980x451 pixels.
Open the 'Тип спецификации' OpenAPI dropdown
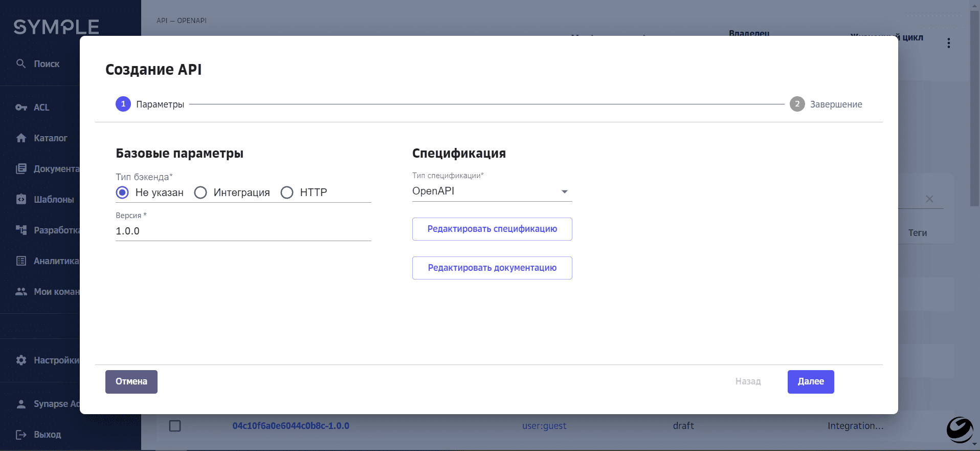pyautogui.click(x=492, y=191)
